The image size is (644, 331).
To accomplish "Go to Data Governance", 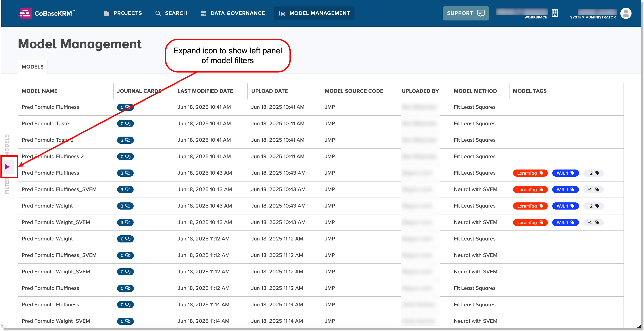I will point(233,13).
